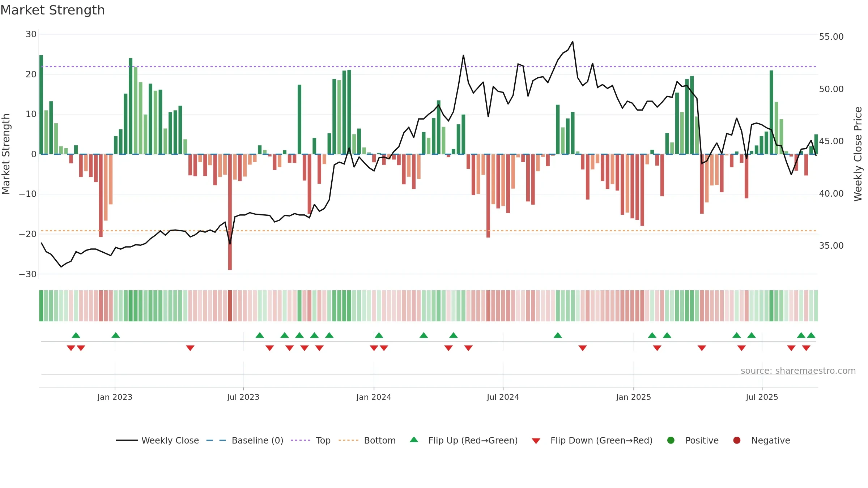Toggle the Bottom legend entry
Image resolution: width=868 pixels, height=488 pixels.
pos(367,440)
